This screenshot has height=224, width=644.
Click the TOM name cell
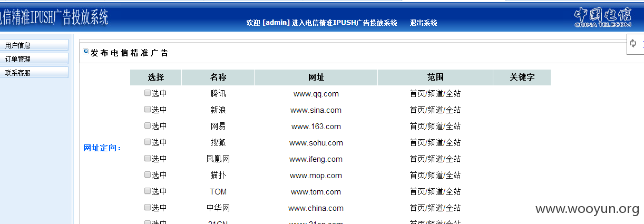pyautogui.click(x=218, y=192)
